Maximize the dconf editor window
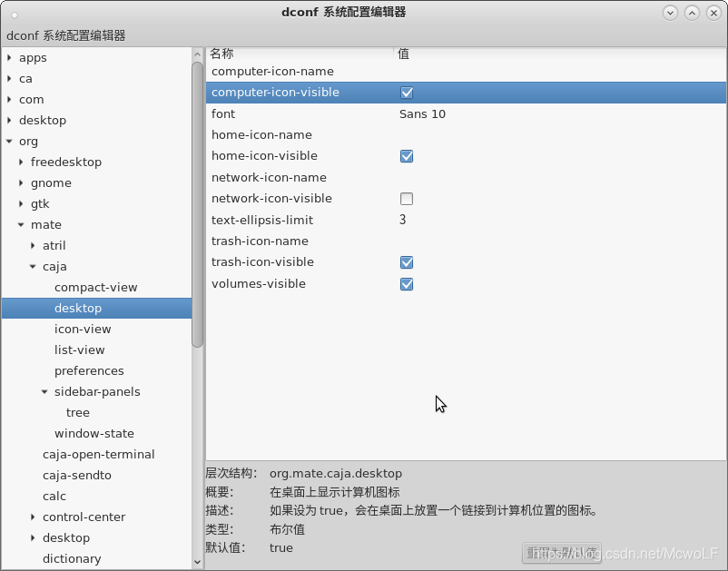The width and height of the screenshot is (728, 571). pyautogui.click(x=692, y=13)
